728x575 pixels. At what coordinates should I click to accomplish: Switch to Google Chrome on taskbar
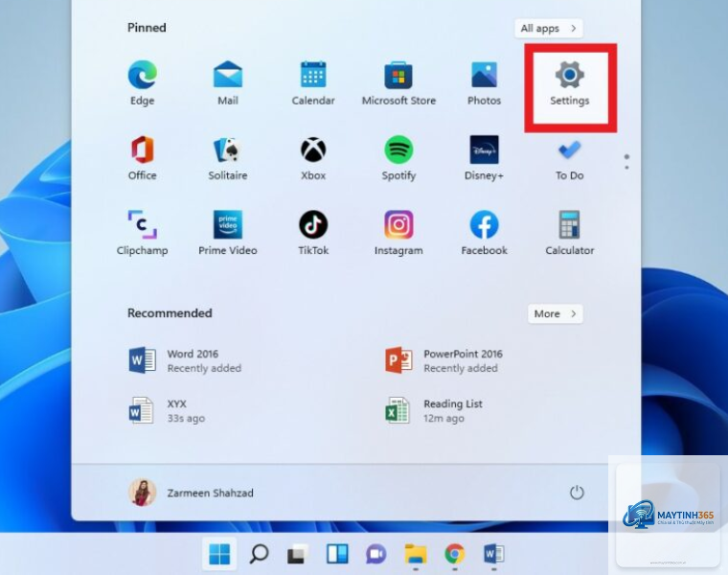(455, 554)
